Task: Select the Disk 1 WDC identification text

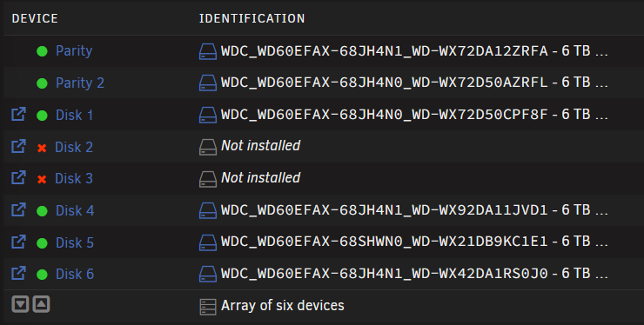Action: (385, 115)
